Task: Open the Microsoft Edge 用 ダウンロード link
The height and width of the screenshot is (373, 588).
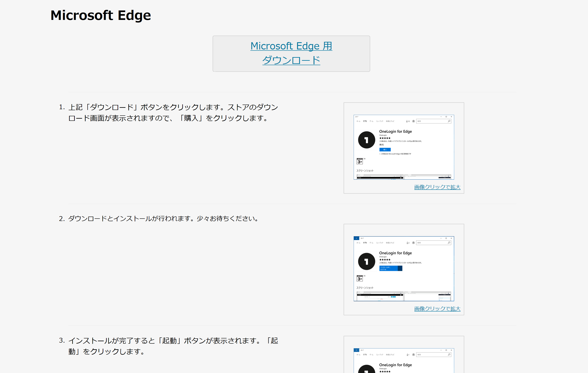Action: tap(291, 53)
